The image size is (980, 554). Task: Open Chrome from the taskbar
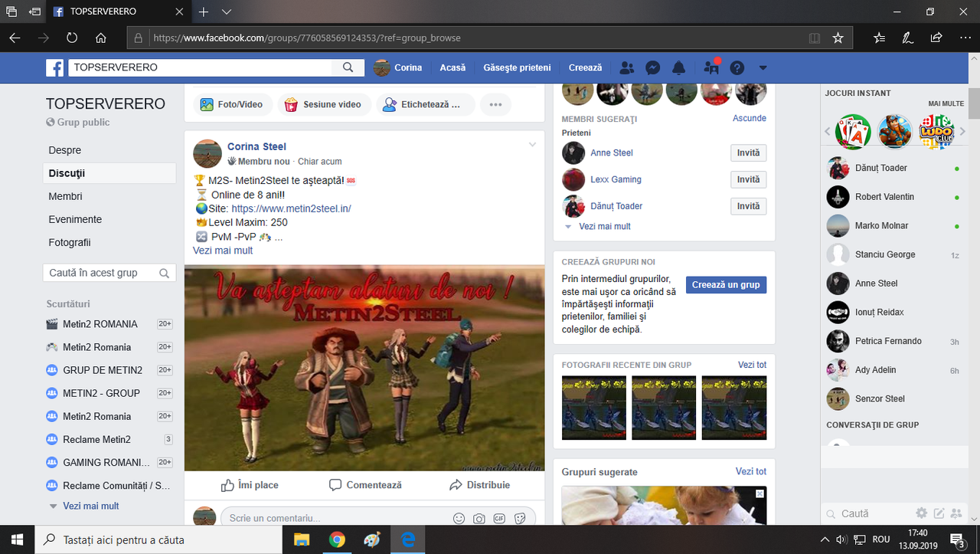pyautogui.click(x=337, y=539)
